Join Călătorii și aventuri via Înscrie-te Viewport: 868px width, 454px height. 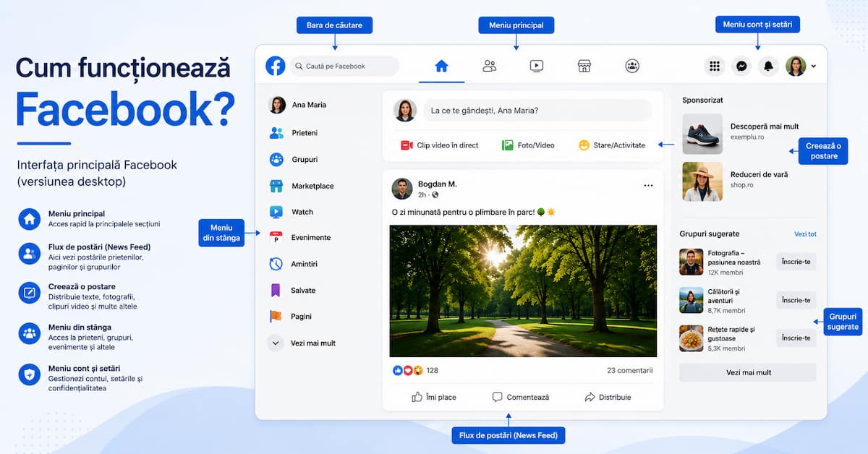(796, 300)
